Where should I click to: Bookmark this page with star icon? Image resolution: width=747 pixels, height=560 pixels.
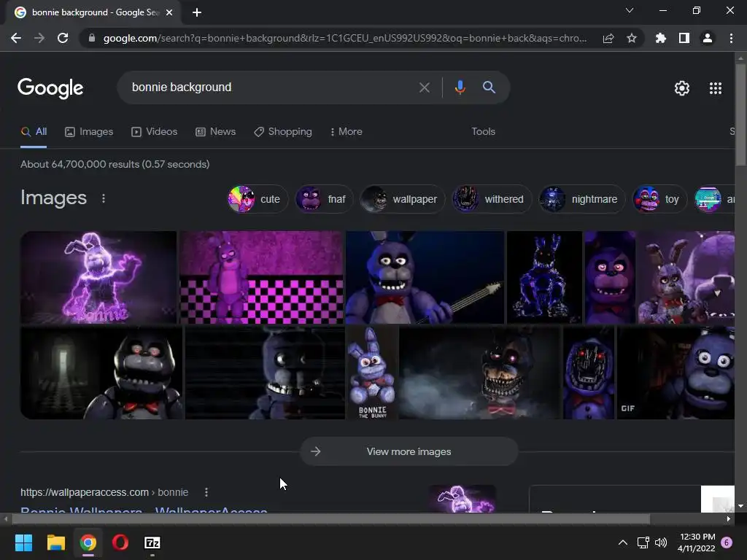[x=632, y=38]
